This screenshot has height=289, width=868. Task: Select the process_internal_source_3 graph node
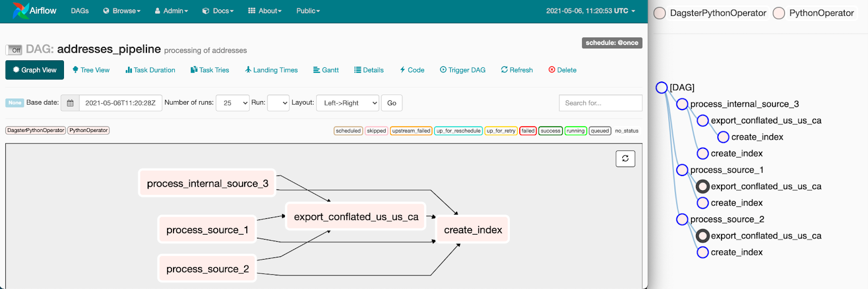208,184
